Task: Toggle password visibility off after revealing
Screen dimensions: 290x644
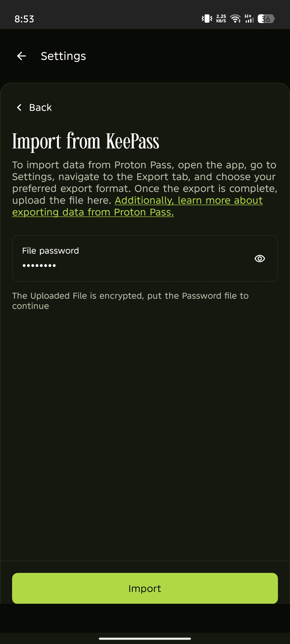Action: click(x=260, y=258)
